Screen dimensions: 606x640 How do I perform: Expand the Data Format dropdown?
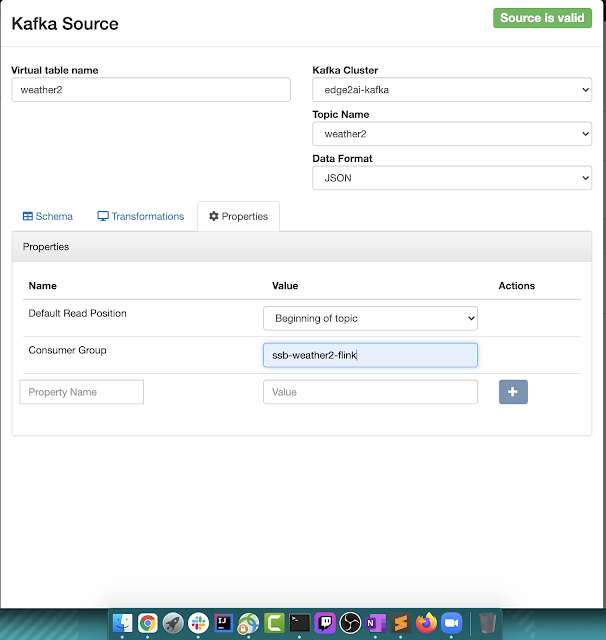(451, 178)
